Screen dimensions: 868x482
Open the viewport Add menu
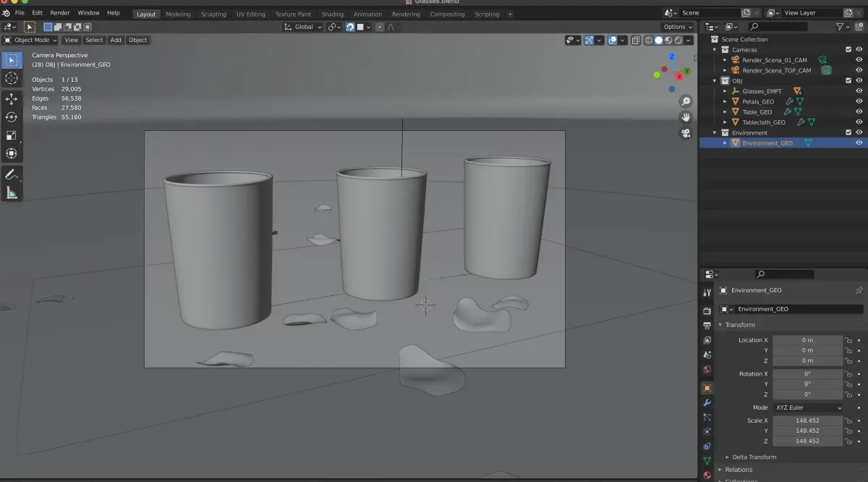(x=116, y=41)
